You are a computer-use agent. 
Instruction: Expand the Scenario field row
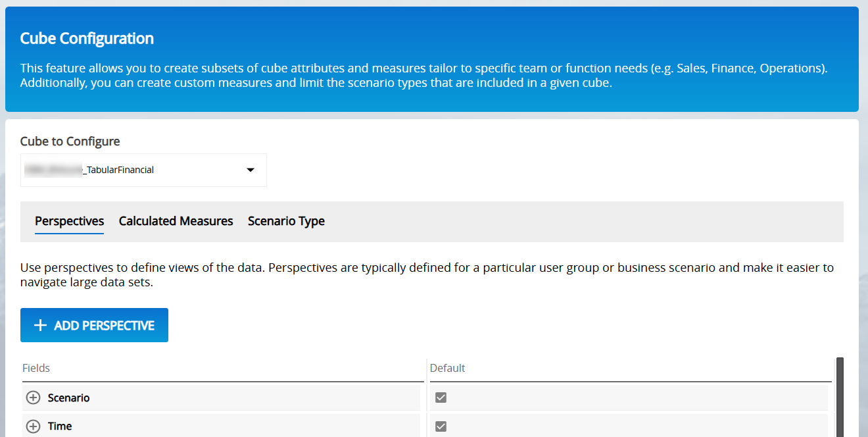[33, 398]
